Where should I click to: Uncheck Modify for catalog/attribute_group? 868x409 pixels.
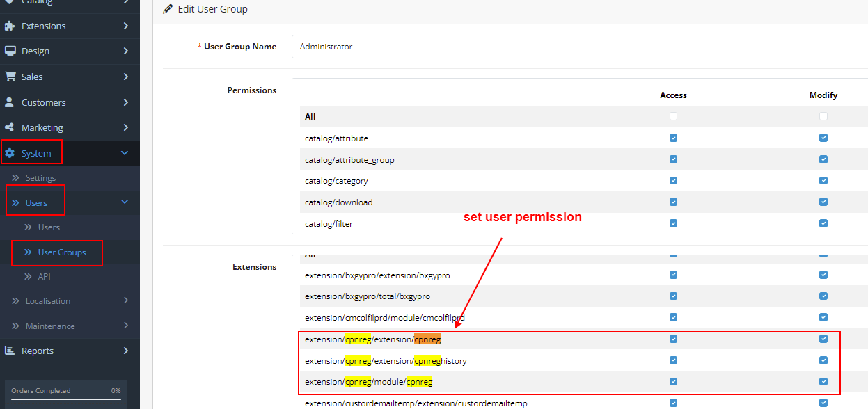(x=823, y=159)
